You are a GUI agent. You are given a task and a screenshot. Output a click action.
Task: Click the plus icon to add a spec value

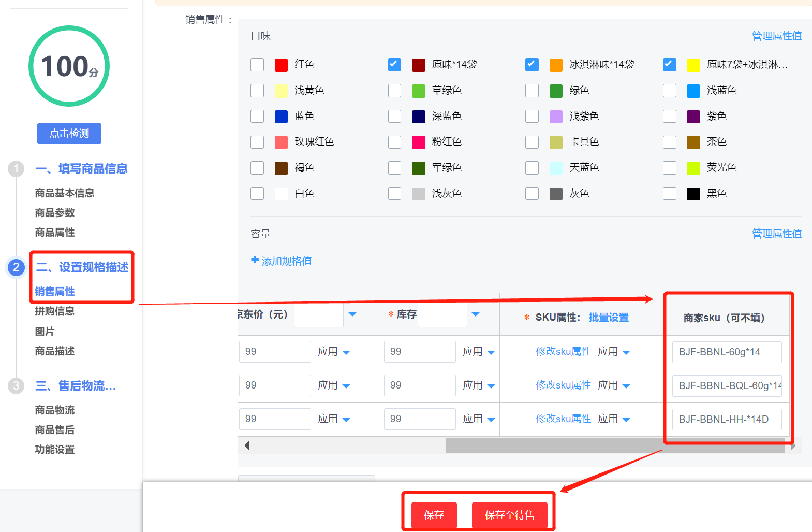255,260
